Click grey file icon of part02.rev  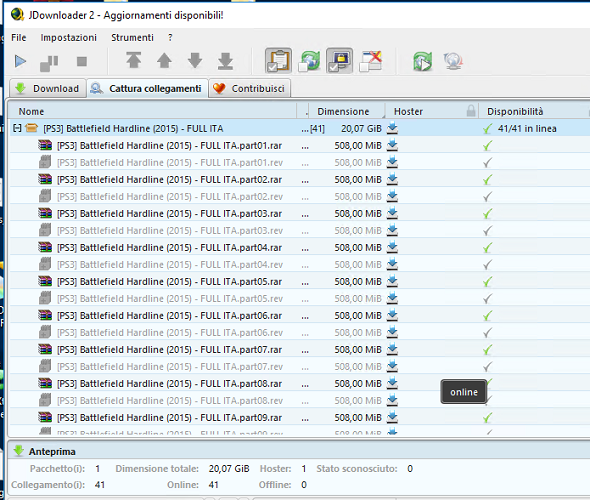point(45,196)
